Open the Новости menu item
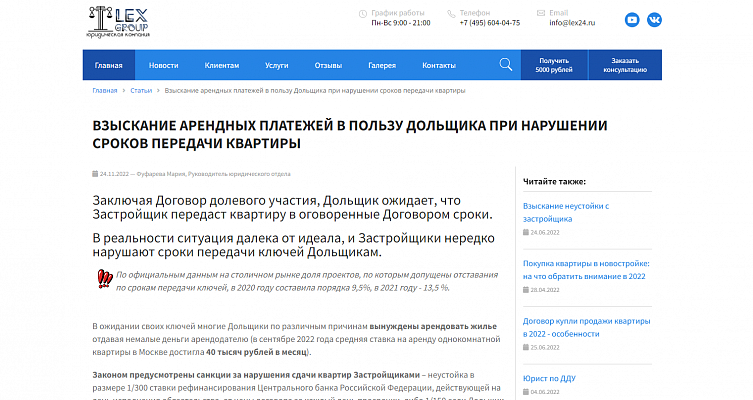Screen dimensions: 753x400 click(x=163, y=65)
